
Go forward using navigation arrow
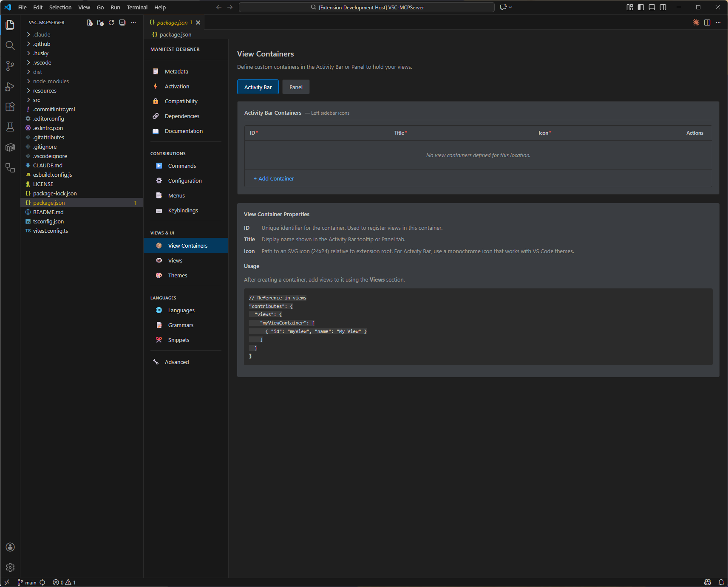point(230,7)
